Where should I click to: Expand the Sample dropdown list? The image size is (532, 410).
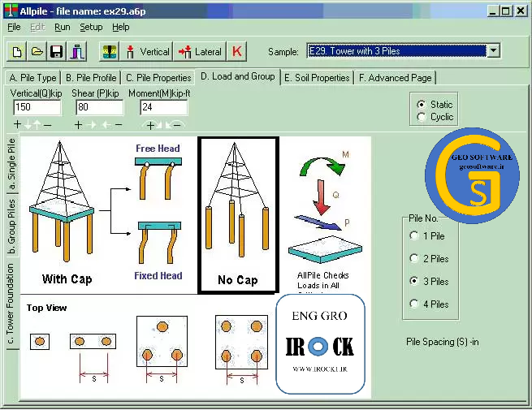point(493,51)
